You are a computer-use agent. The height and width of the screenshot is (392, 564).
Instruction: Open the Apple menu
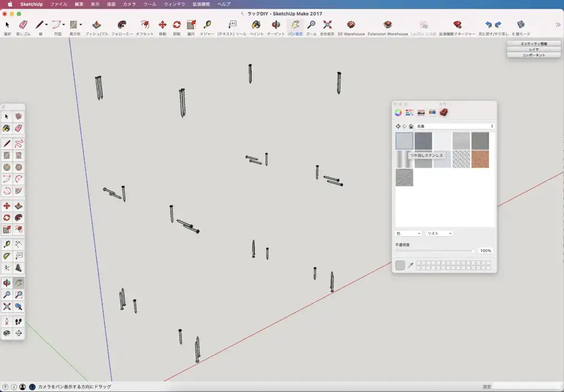click(10, 4)
